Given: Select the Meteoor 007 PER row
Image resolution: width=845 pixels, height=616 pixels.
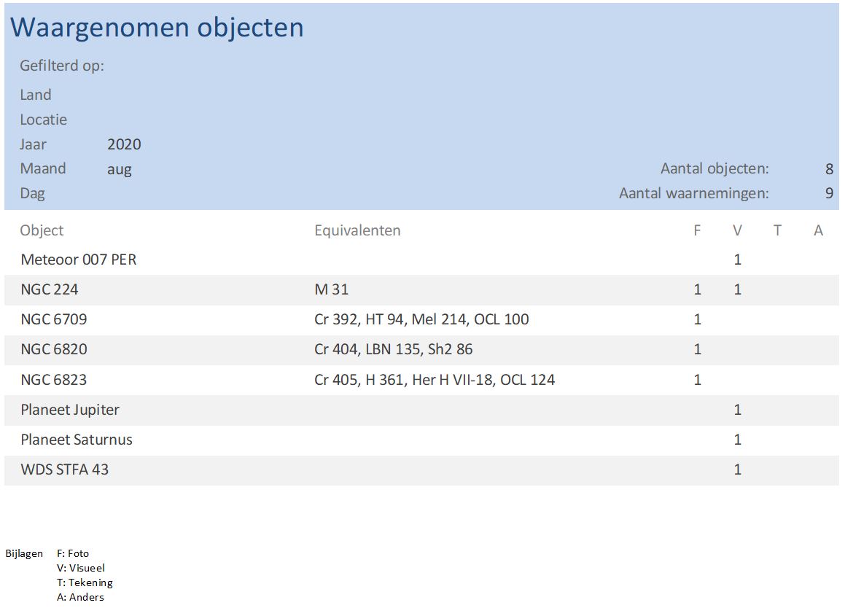Looking at the screenshot, I should [x=79, y=260].
